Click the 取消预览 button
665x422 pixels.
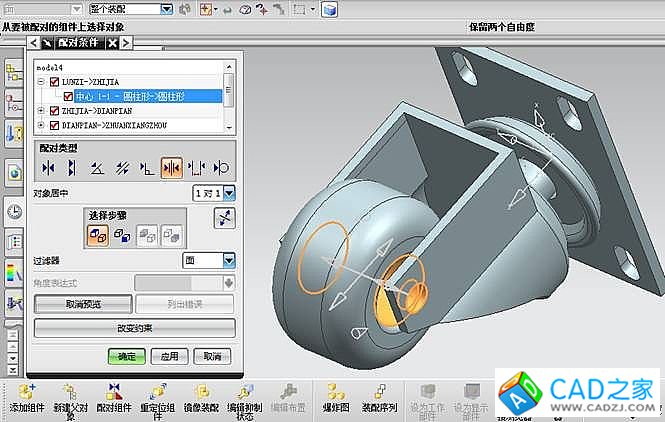click(84, 304)
